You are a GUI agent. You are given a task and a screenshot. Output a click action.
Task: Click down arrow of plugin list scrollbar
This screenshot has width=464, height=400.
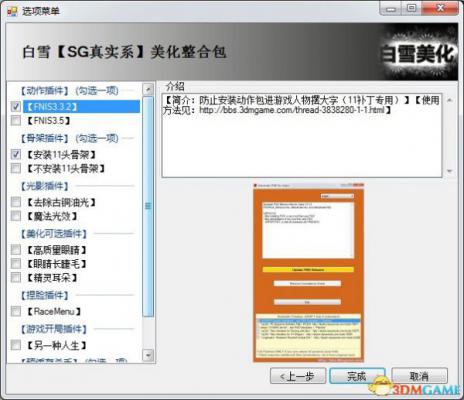(x=148, y=355)
